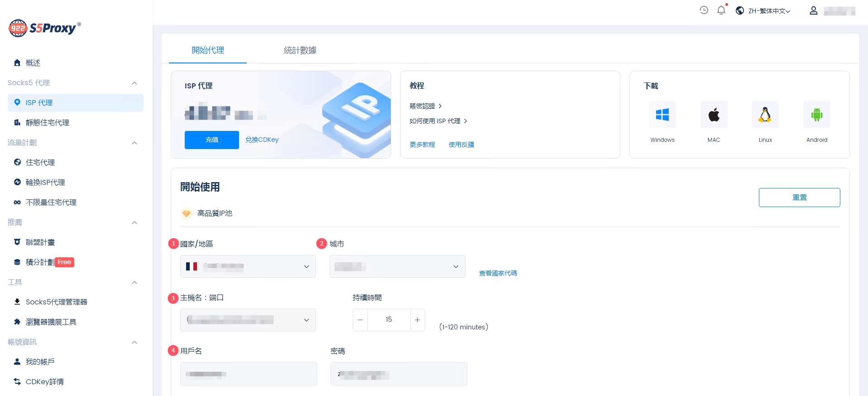Increase duration with the plus stepper
Viewport: 868px width, 396px height.
coord(417,320)
